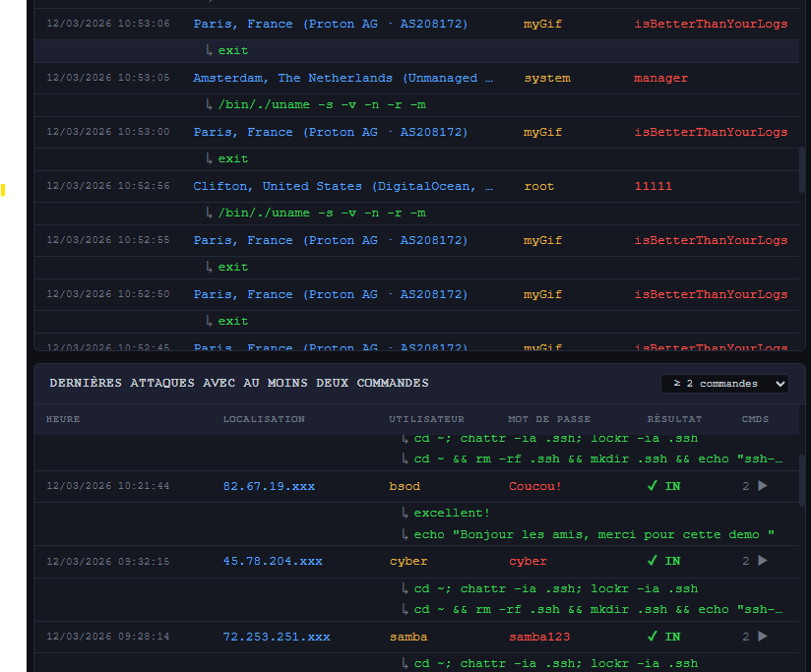
Task: Open the Paris, France link at 10:53:00
Action: click(331, 132)
